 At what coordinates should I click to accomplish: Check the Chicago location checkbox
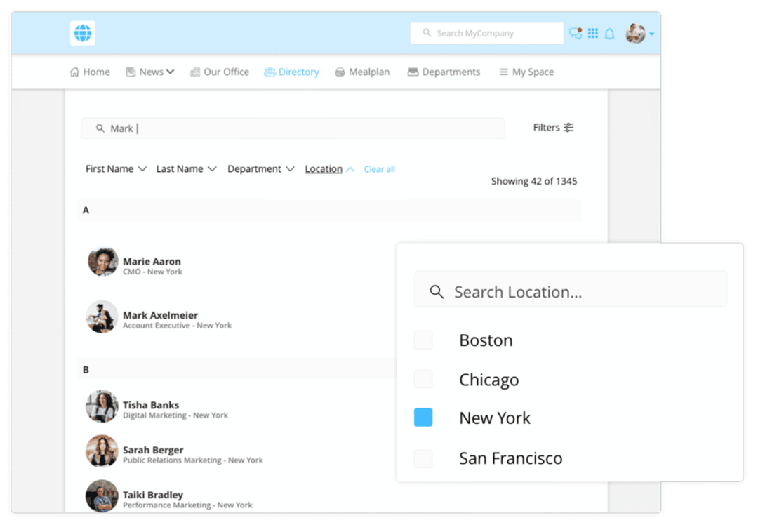(x=423, y=379)
